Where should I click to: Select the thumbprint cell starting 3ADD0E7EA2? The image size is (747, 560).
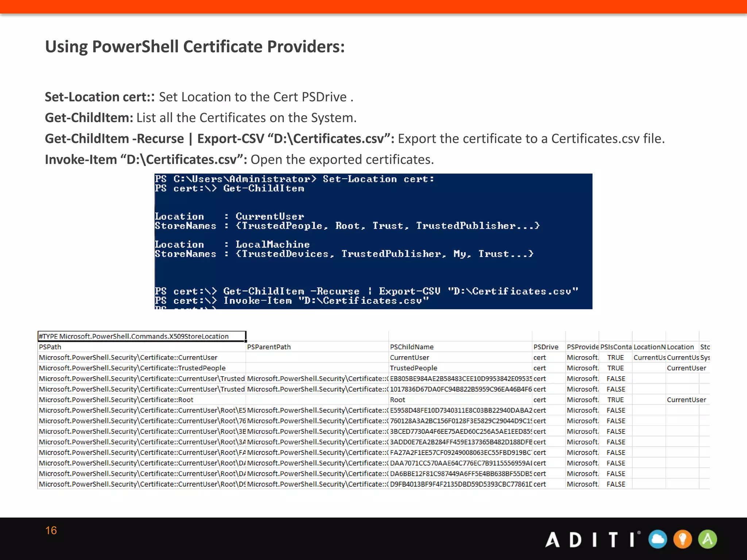click(460, 442)
